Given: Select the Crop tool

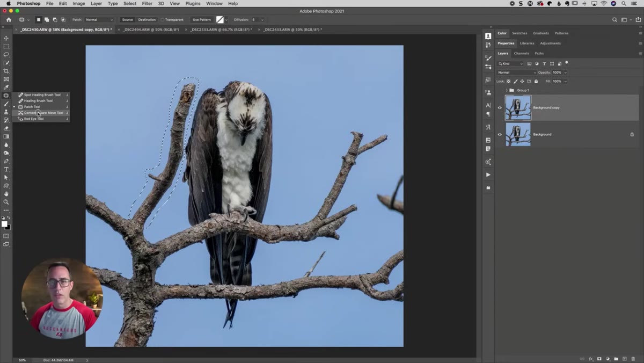Looking at the screenshot, I should point(6,71).
